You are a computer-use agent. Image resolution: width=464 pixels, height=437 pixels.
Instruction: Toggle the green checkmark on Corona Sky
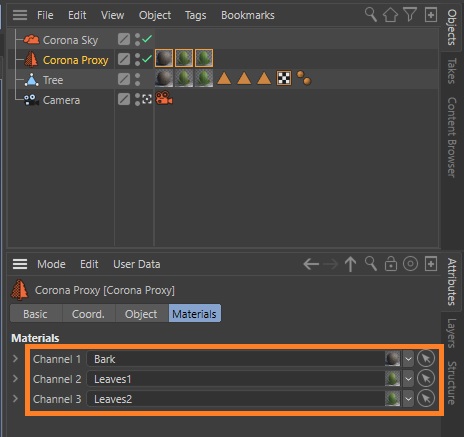pyautogui.click(x=147, y=39)
